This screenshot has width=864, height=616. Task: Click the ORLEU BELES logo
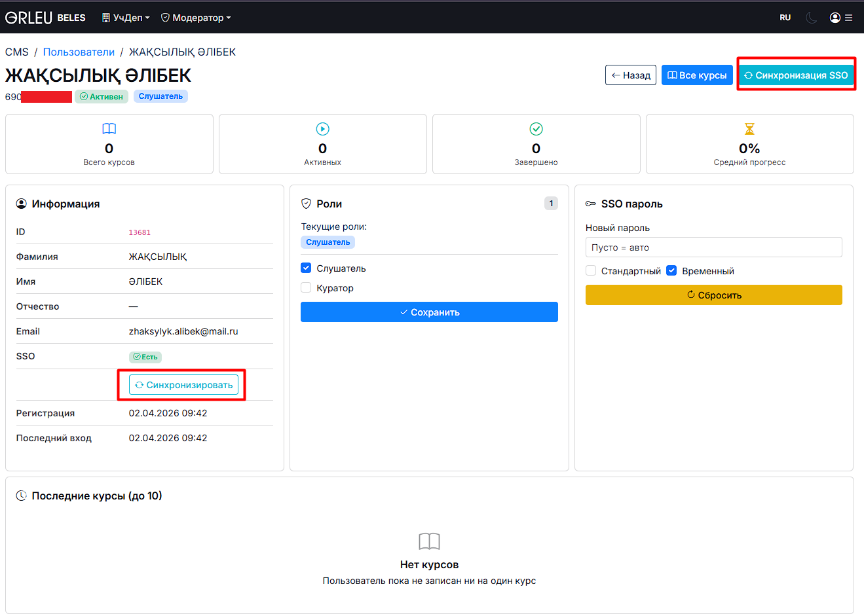click(45, 18)
